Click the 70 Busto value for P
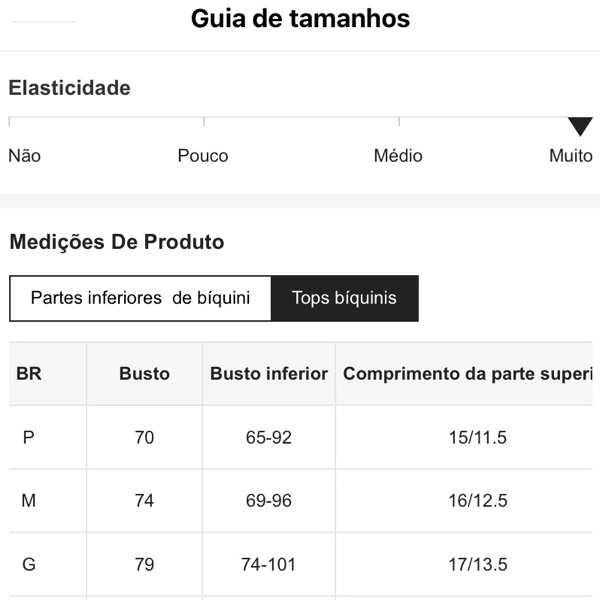This screenshot has width=600, height=600. click(x=144, y=437)
